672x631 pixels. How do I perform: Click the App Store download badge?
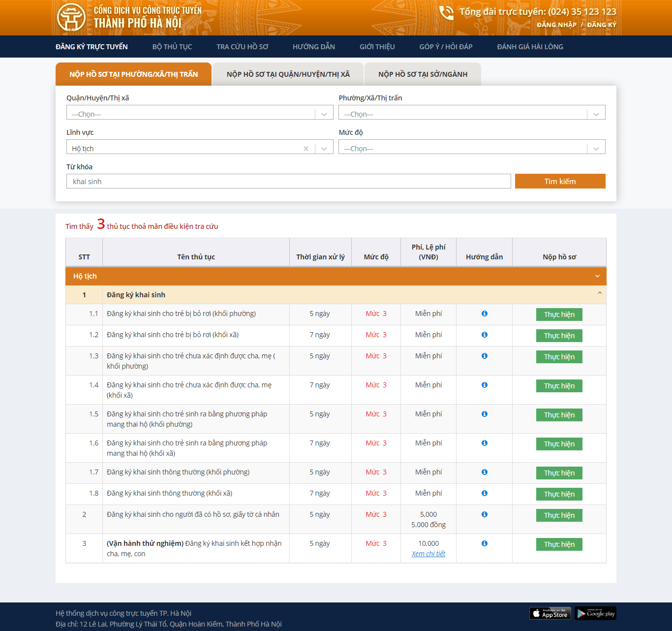[550, 613]
